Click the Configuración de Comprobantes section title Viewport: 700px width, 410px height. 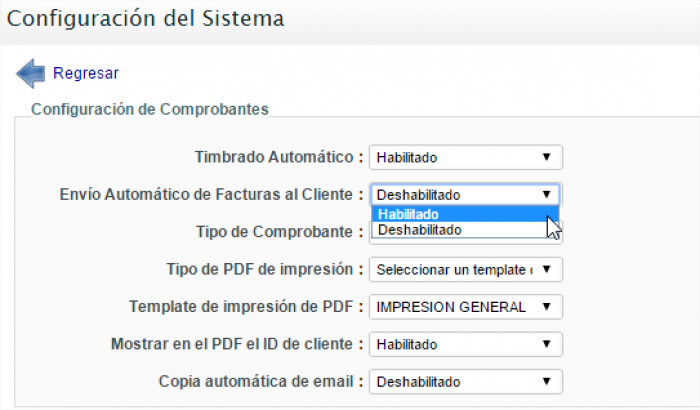(150, 109)
